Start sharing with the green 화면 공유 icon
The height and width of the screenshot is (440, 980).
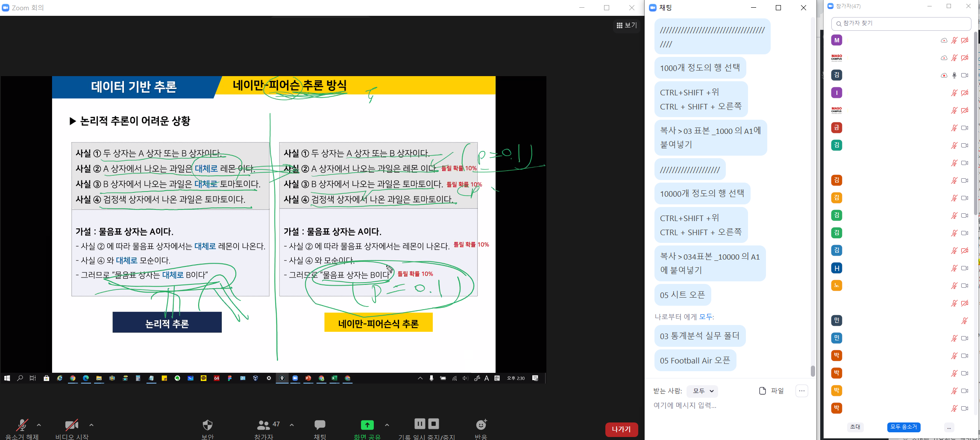coord(367,425)
